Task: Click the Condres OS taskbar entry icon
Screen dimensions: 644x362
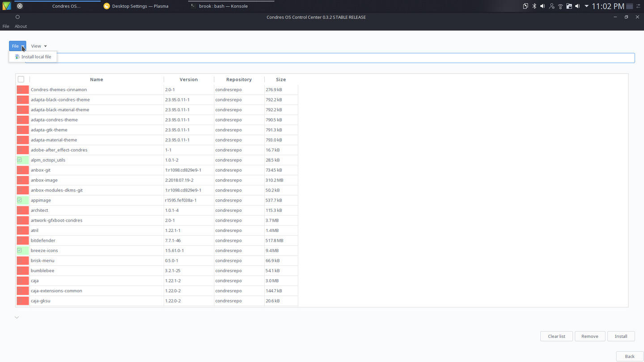Action: pos(20,6)
